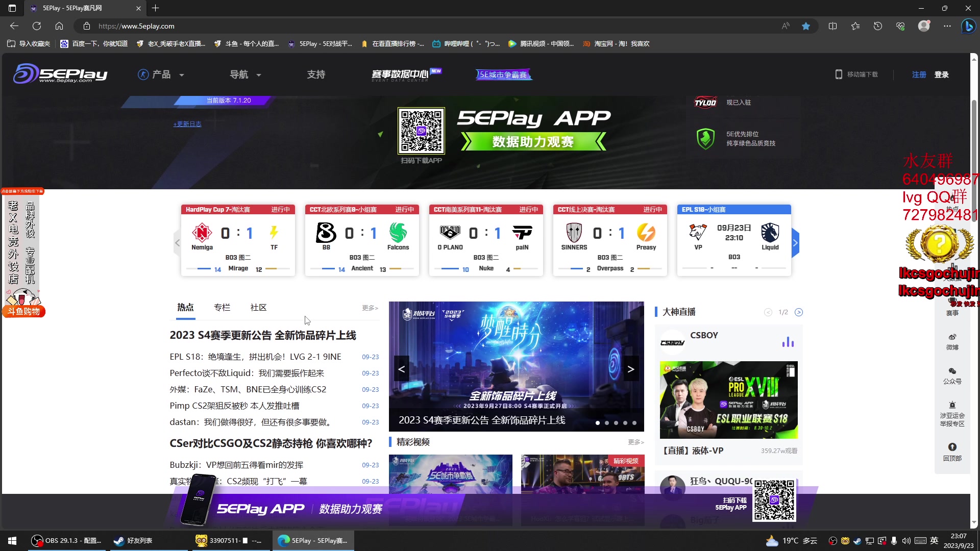Open the Bing sidebar icon

pyautogui.click(x=968, y=26)
